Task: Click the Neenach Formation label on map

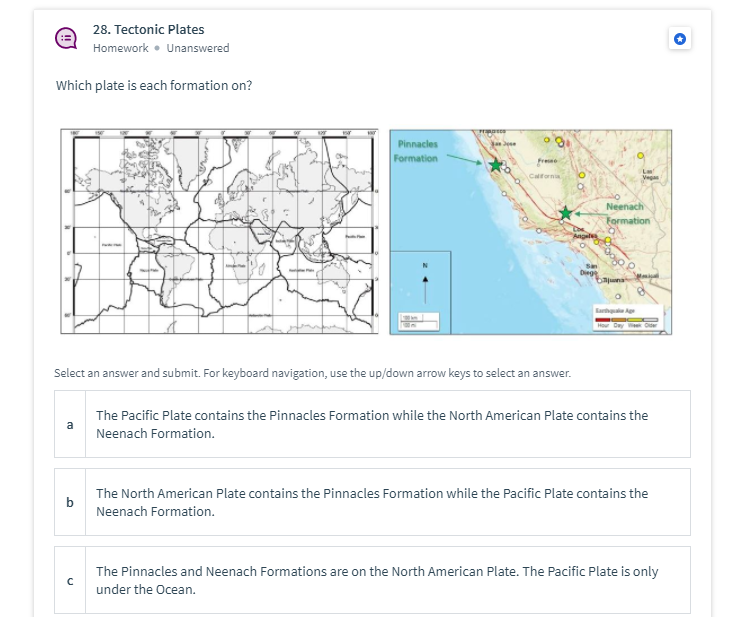Action: click(628, 214)
